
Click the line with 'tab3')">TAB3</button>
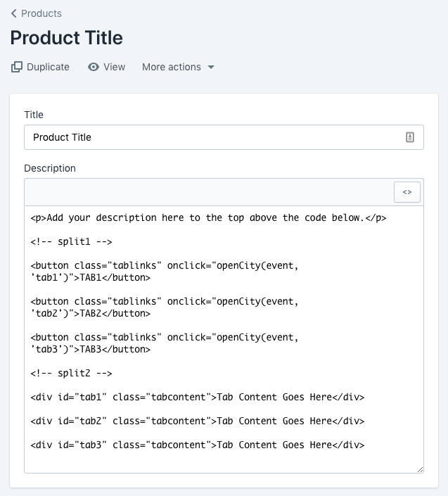coord(91,349)
